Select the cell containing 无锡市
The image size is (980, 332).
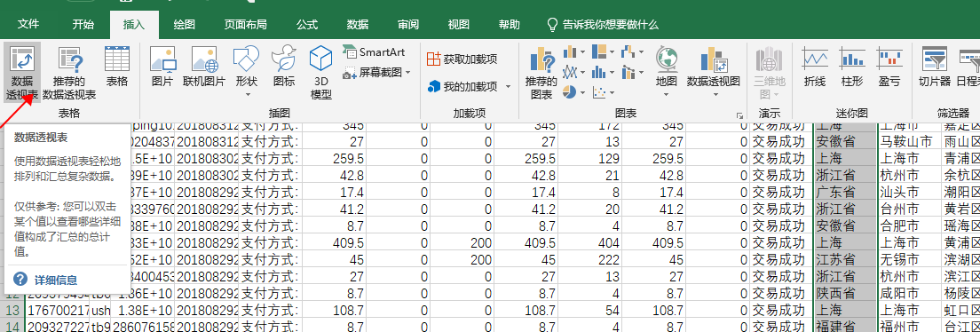point(908,259)
